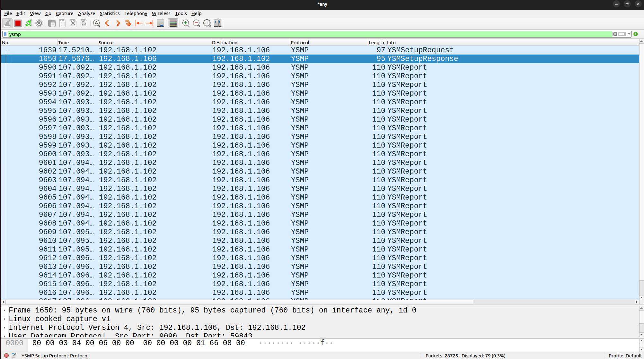Click the packet list horizontal scrollbar
Viewport: 644px width, 359px height.
(320, 302)
